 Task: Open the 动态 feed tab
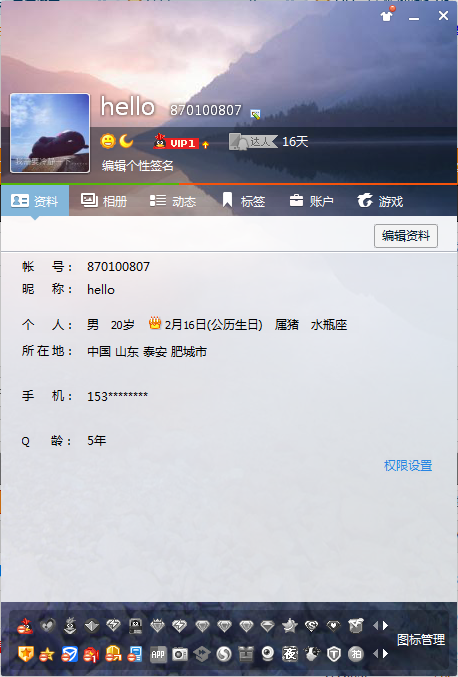click(x=173, y=201)
